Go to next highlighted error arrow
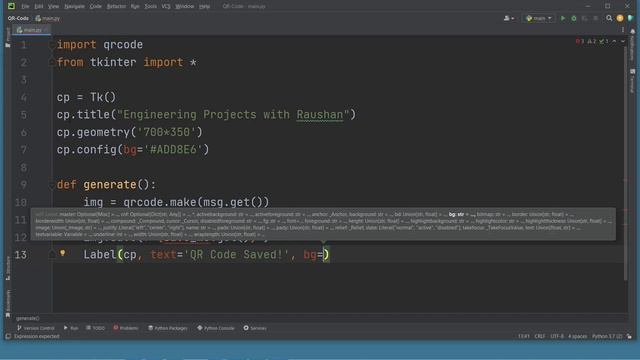640x360 pixels. [622, 41]
